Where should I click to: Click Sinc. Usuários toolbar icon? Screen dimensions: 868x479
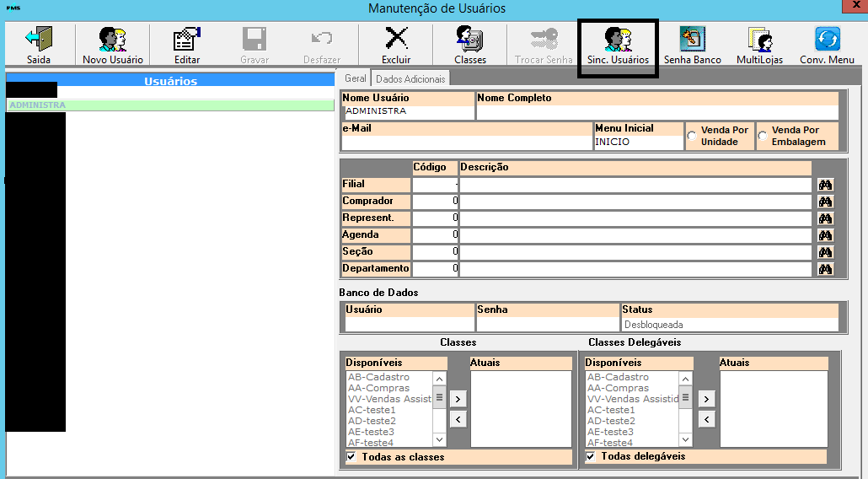tap(618, 47)
